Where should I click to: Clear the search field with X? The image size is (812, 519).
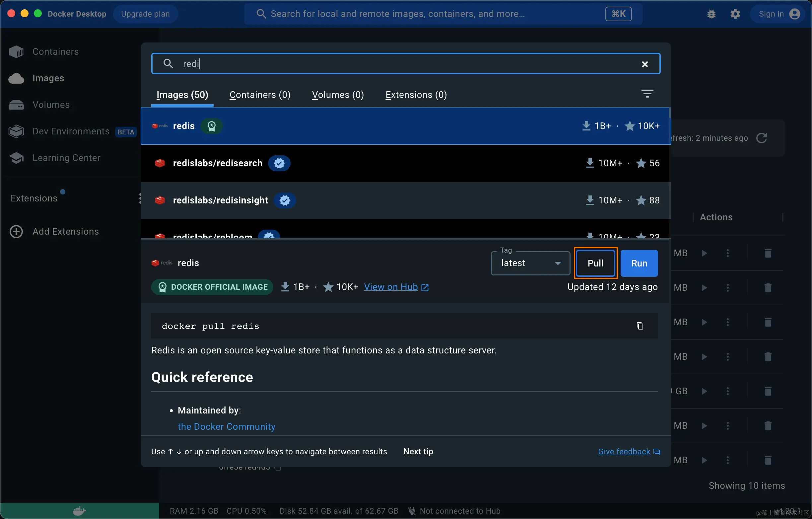pyautogui.click(x=645, y=64)
